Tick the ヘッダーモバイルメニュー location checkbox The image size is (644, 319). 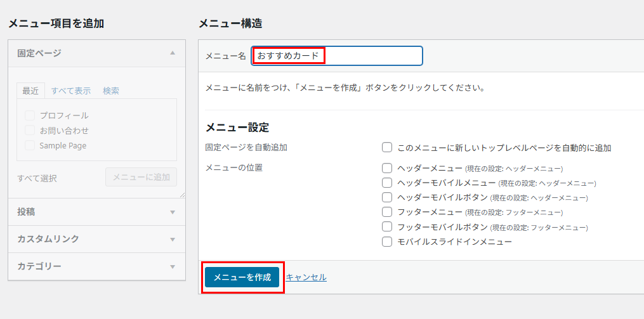click(387, 183)
